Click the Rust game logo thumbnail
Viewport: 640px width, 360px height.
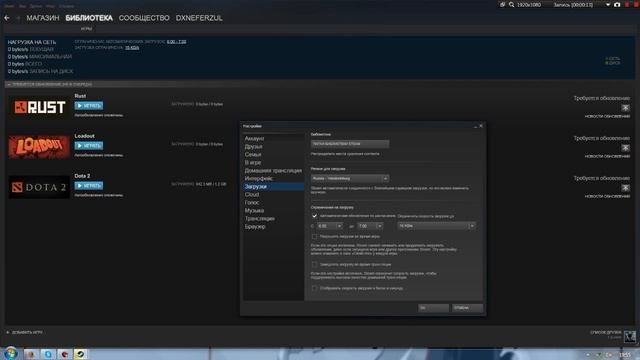(x=39, y=107)
